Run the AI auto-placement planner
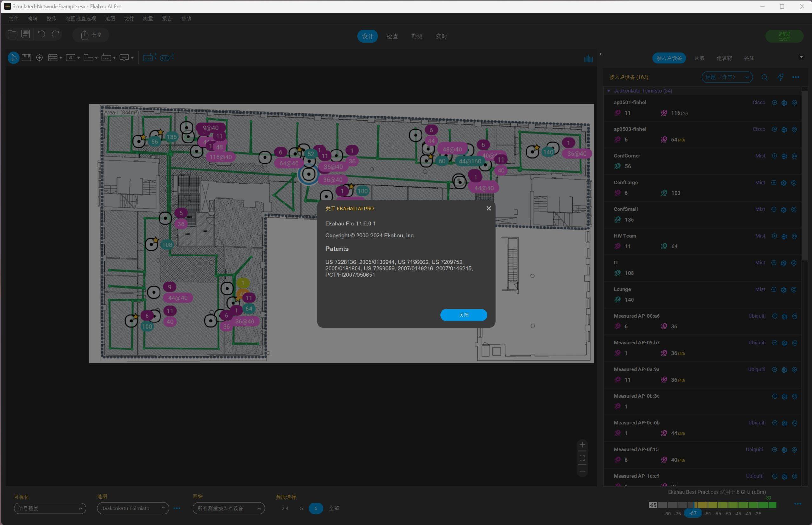This screenshot has width=812, height=525. point(149,57)
